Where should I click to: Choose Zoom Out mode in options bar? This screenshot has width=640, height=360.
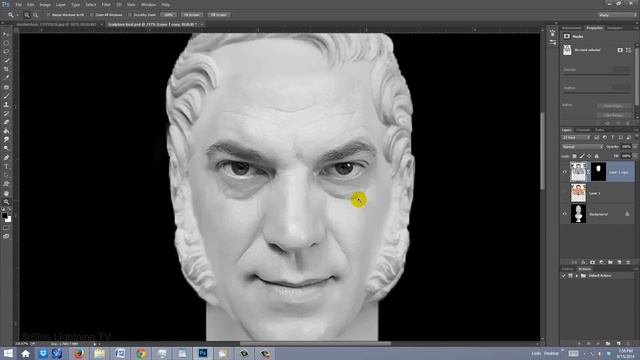(x=36, y=15)
